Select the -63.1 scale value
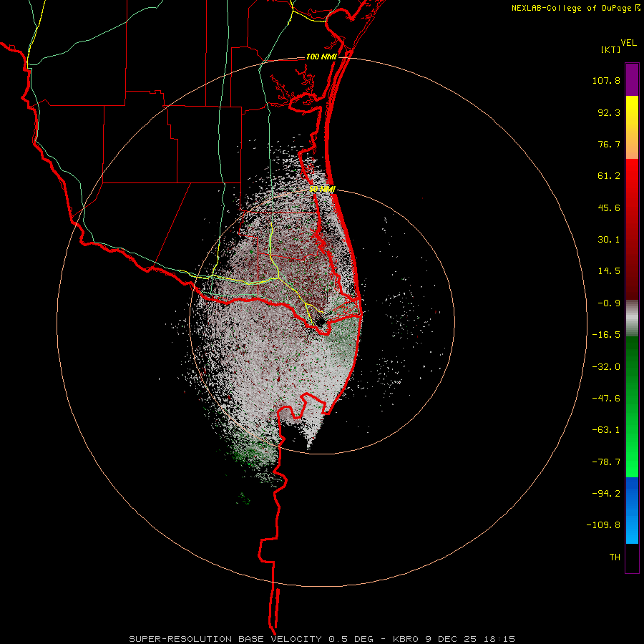 (x=606, y=430)
